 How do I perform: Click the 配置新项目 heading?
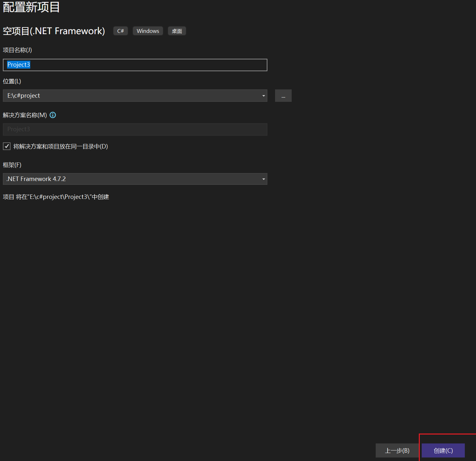[x=31, y=7]
